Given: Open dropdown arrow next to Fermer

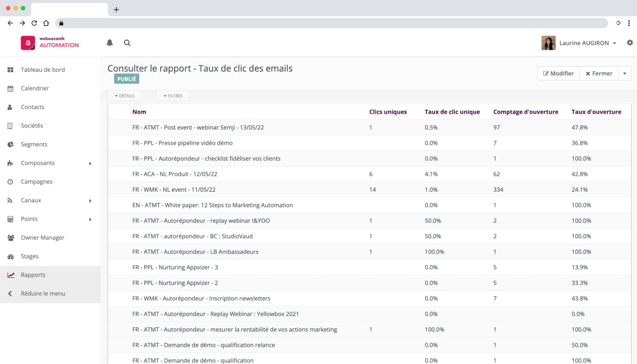Looking at the screenshot, I should coord(625,73).
